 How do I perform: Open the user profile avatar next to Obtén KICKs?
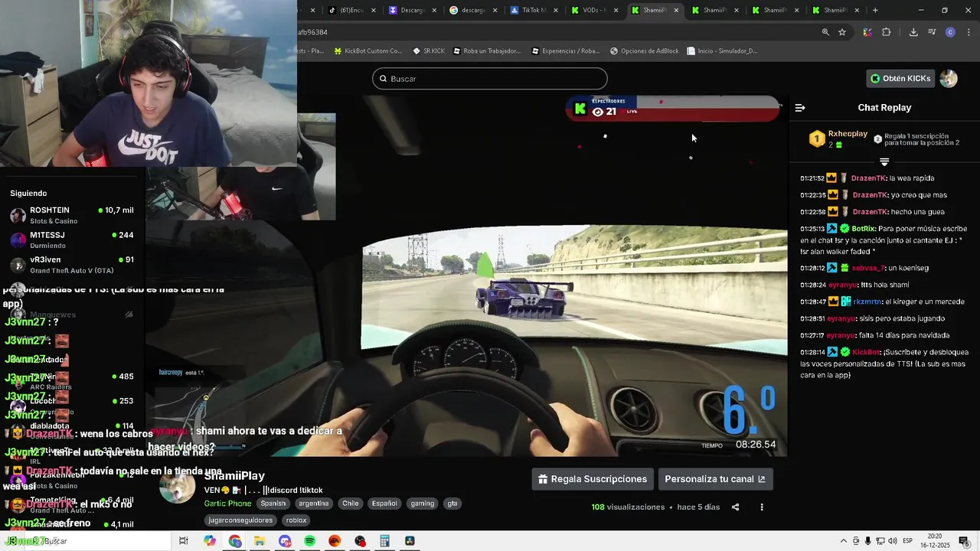coord(949,78)
